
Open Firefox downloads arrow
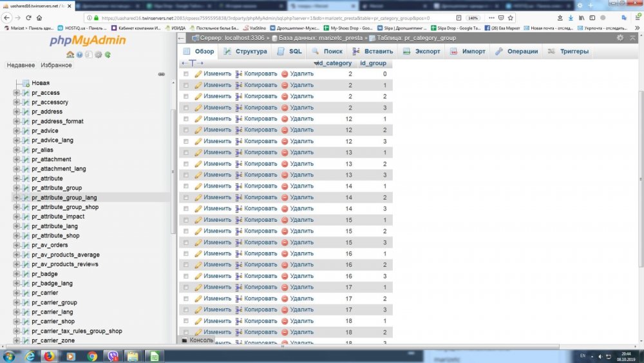pyautogui.click(x=571, y=17)
